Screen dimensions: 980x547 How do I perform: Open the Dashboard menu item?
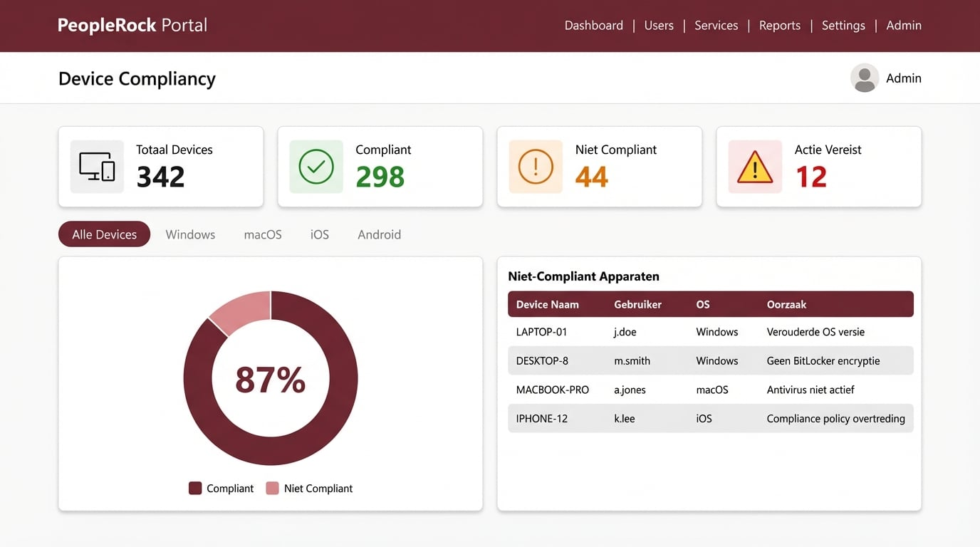[593, 25]
